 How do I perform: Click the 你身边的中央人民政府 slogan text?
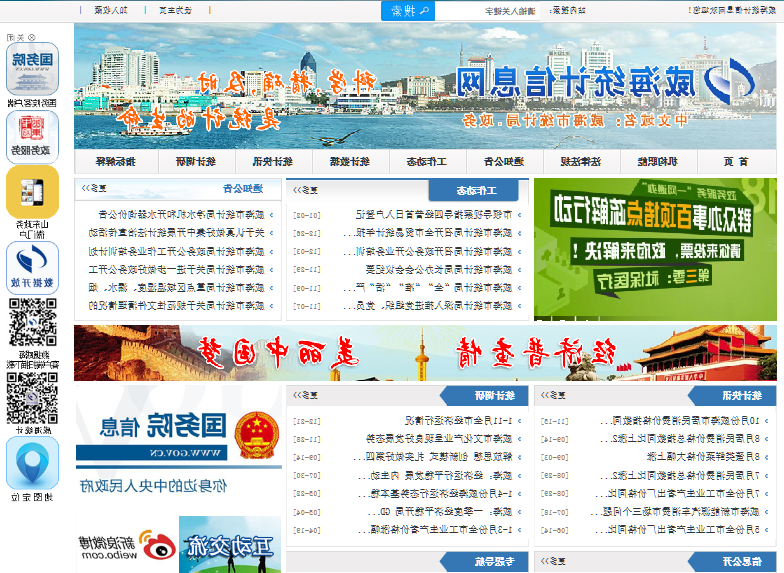(153, 486)
